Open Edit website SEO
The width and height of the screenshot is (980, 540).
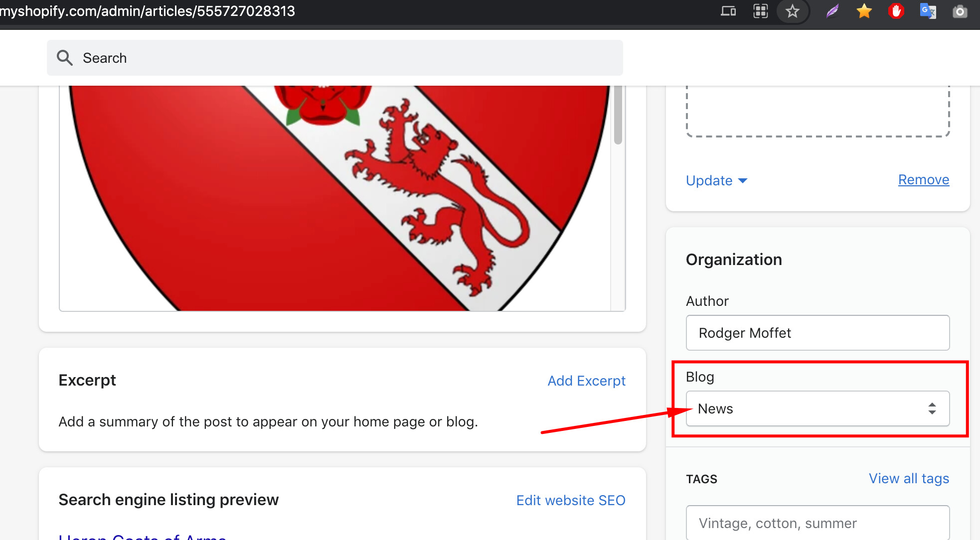tap(570, 500)
